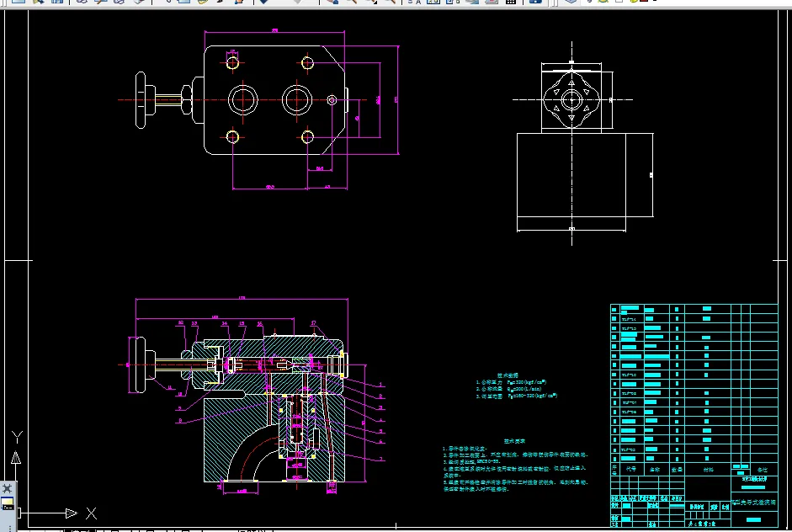Pick the upper-left yellow mounting hole in plan view
This screenshot has height=532, width=792.
232,63
